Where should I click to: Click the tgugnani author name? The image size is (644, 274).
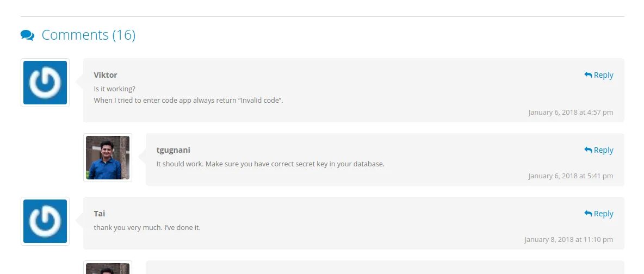tap(174, 150)
